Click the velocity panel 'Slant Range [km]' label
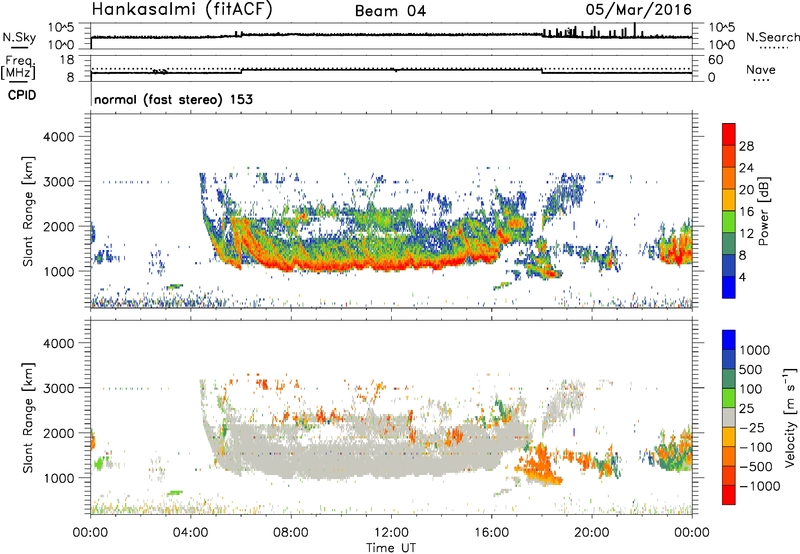 [29, 417]
